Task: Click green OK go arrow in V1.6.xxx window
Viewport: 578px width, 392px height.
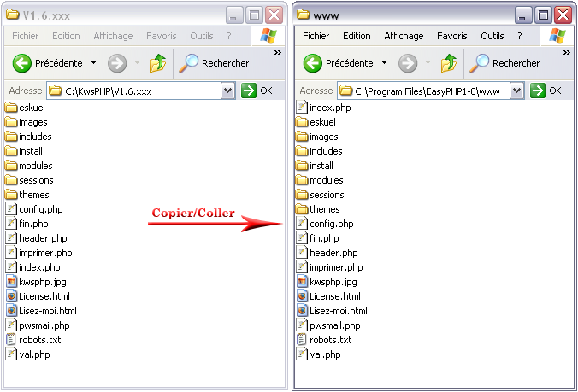Action: point(249,91)
